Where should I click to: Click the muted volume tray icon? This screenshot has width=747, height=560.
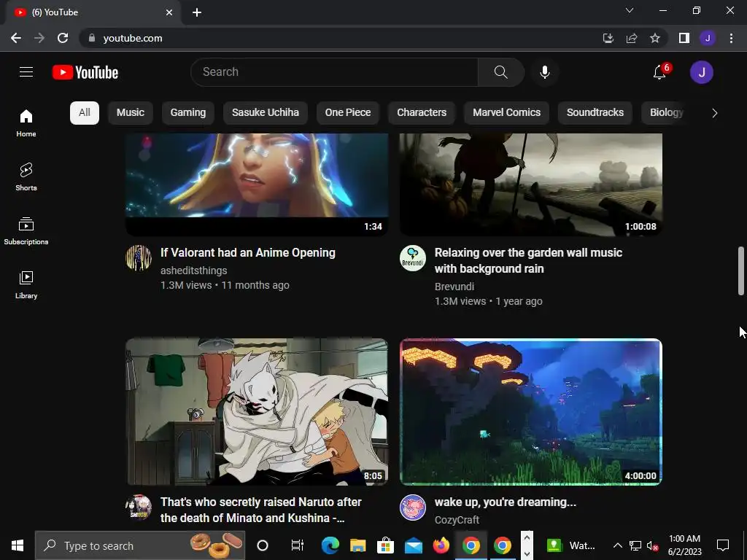pos(653,545)
